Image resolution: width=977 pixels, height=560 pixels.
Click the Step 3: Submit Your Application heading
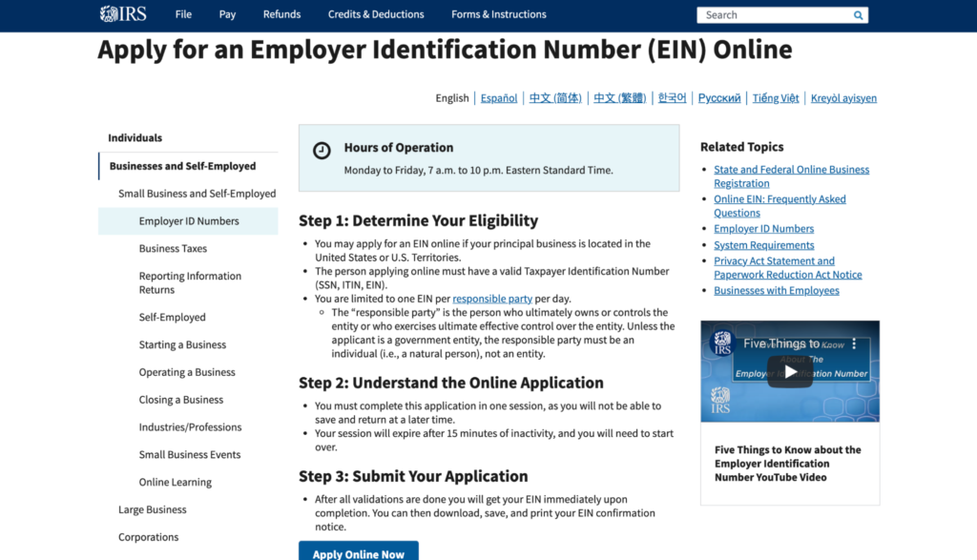413,476
